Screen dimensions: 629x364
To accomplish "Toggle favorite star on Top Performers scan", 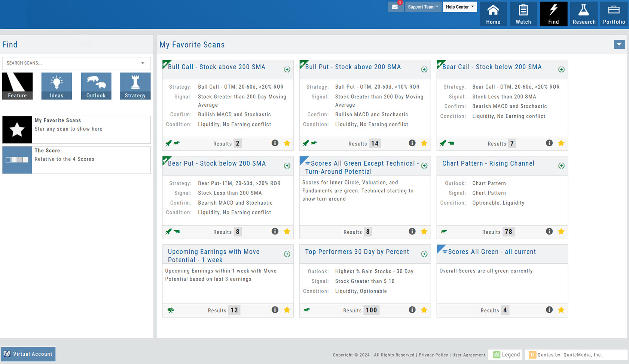I will click(x=424, y=310).
